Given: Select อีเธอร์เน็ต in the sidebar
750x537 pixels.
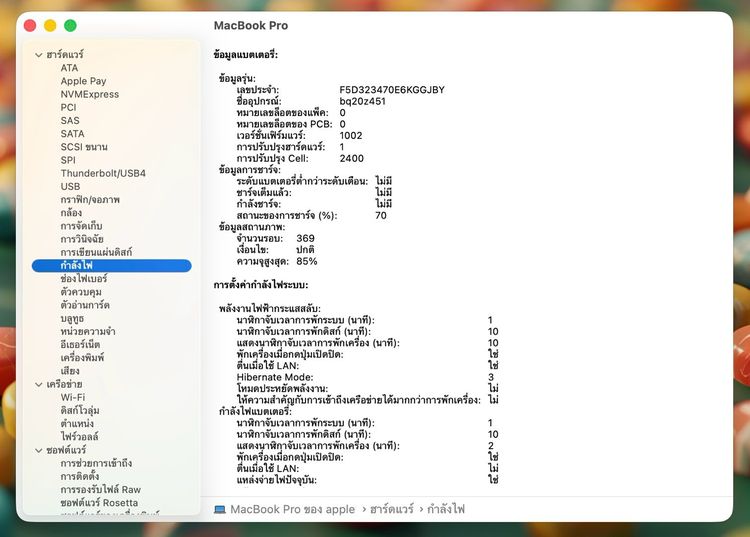Looking at the screenshot, I should point(80,344).
